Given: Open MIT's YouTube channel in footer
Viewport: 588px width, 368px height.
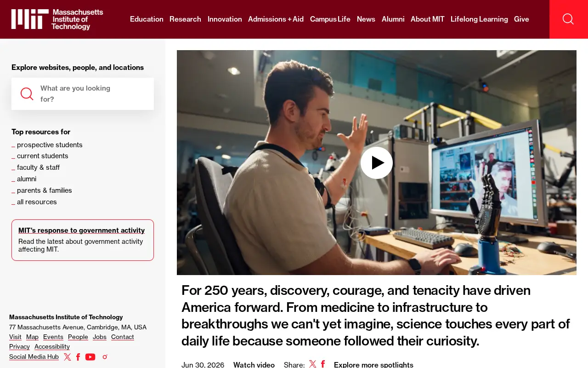Looking at the screenshot, I should coord(90,357).
